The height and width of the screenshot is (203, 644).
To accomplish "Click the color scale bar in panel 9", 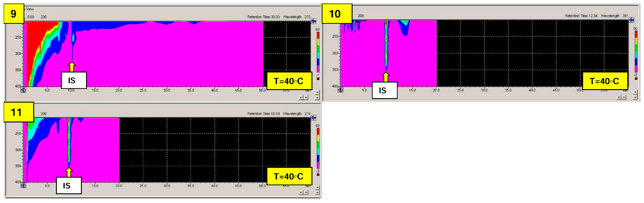I will pyautogui.click(x=318, y=52).
